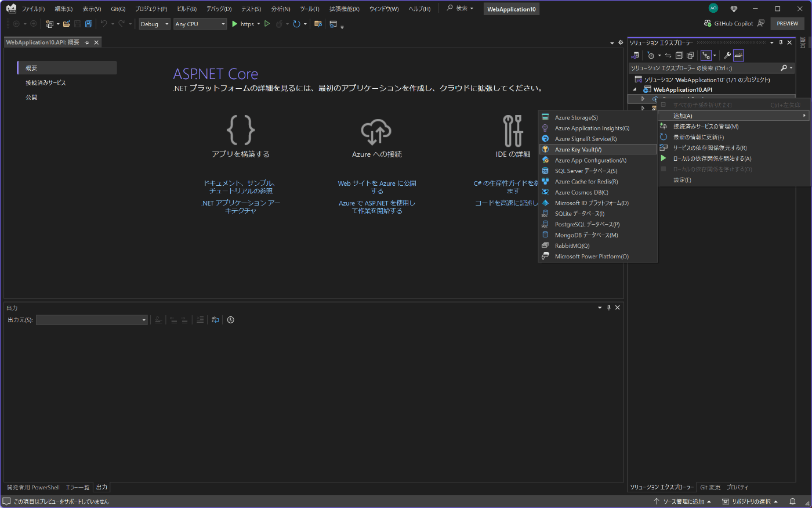Screen dimensions: 812x508
Task: Select Azure Cosmos DB(C) entry
Action: click(x=597, y=192)
